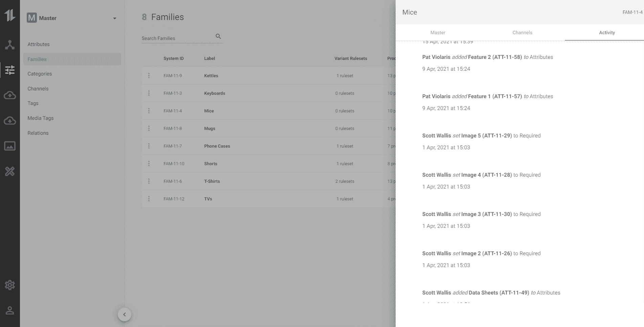Image resolution: width=644 pixels, height=327 pixels.
Task: Open the design tools icon in the sidebar
Action: pyautogui.click(x=10, y=172)
